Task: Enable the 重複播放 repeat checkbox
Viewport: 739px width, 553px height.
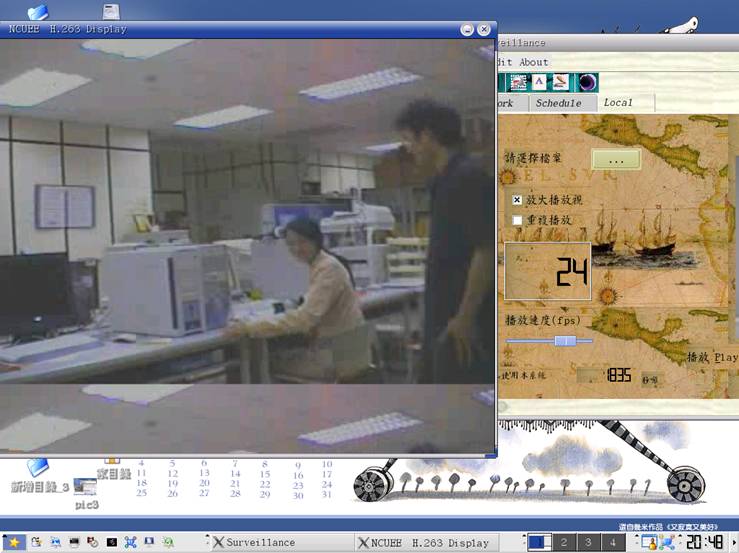Action: (517, 220)
